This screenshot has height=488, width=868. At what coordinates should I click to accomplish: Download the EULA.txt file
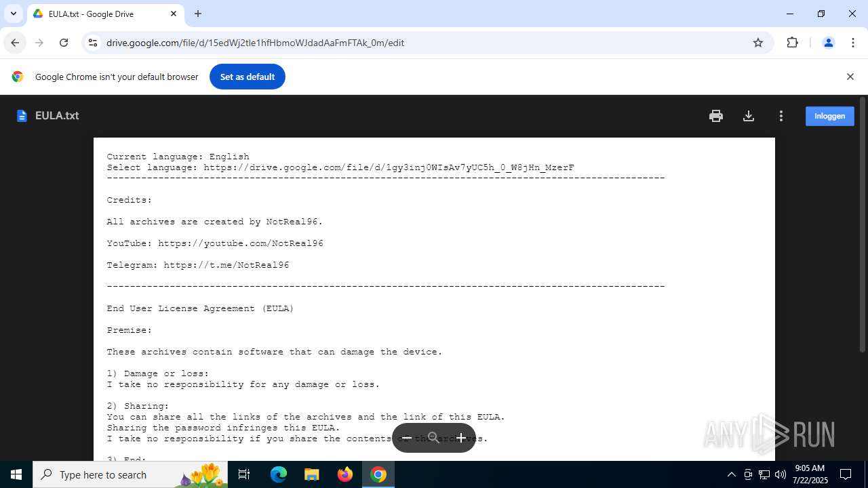point(749,116)
